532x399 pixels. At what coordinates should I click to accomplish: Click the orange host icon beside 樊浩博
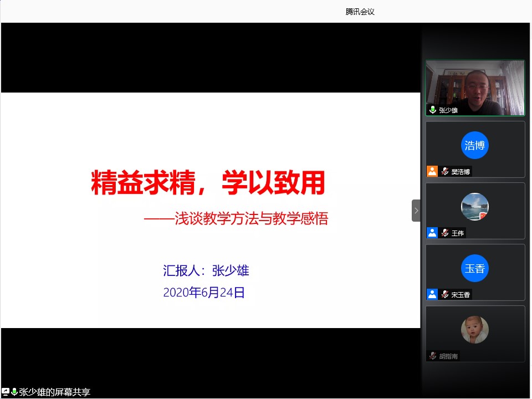click(432, 171)
